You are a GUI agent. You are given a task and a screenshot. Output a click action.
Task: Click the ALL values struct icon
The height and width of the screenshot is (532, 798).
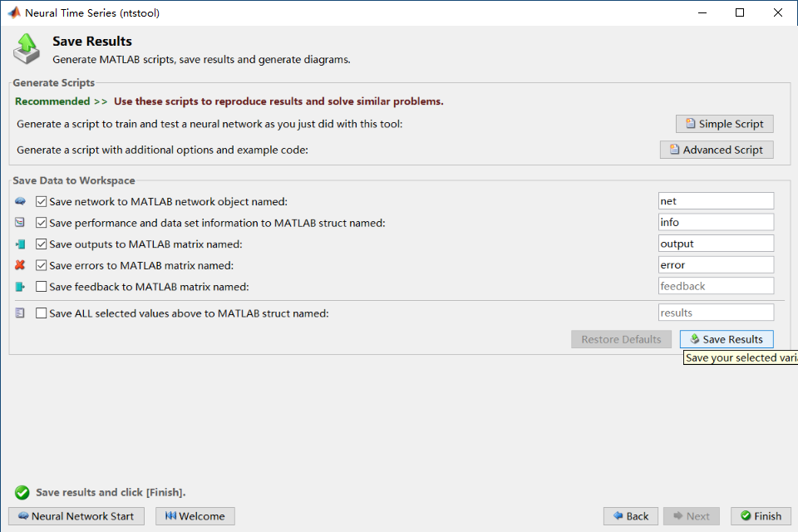tap(21, 313)
